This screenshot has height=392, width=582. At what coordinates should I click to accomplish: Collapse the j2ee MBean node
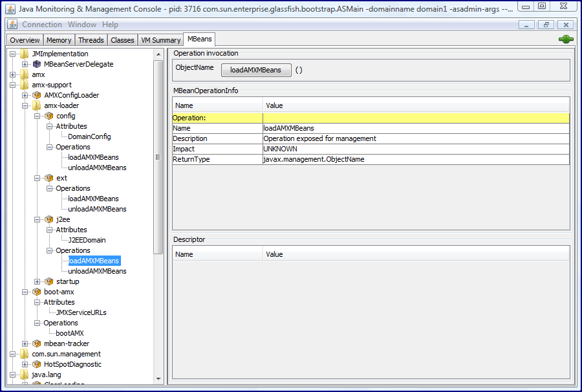coord(37,220)
